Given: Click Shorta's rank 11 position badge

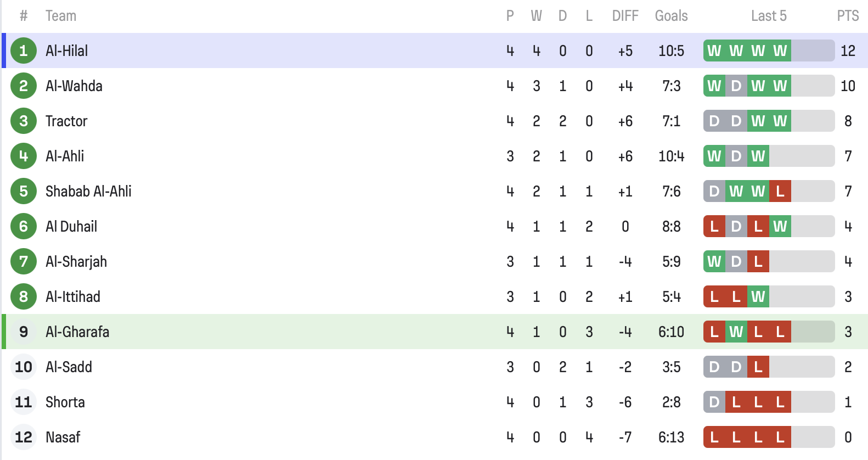Looking at the screenshot, I should (x=24, y=402).
